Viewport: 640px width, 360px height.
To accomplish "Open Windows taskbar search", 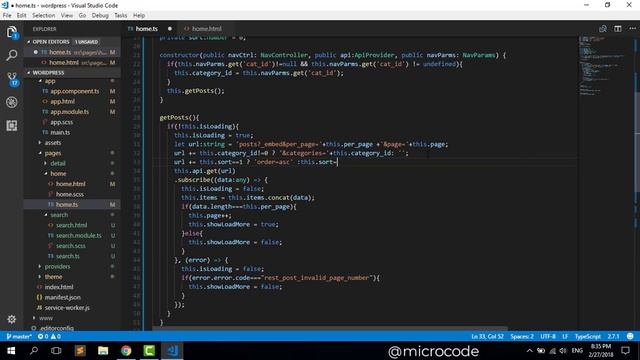I will click(34, 351).
